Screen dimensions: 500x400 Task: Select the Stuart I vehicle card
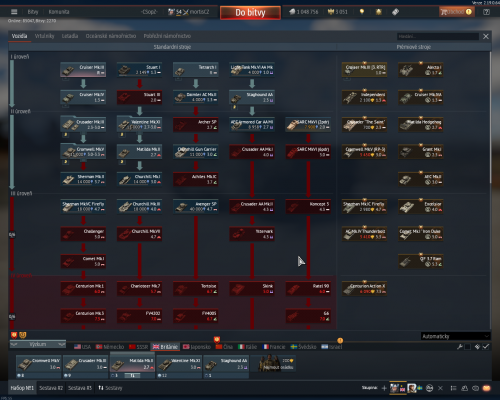point(140,70)
